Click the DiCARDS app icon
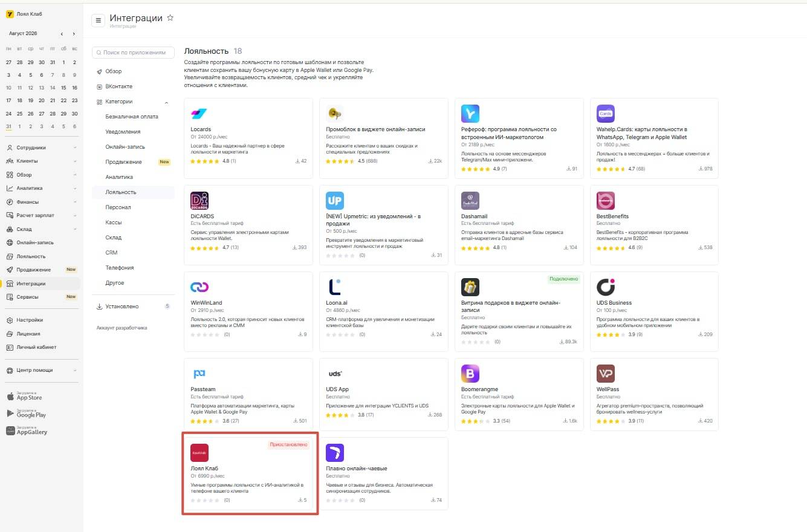The width and height of the screenshot is (807, 532). (199, 201)
